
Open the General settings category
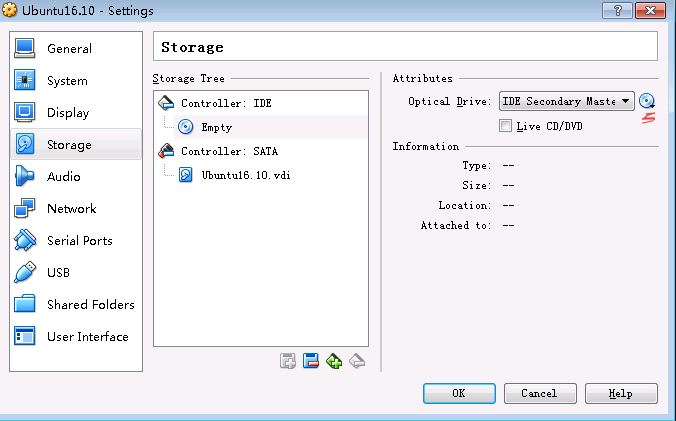coord(76,48)
